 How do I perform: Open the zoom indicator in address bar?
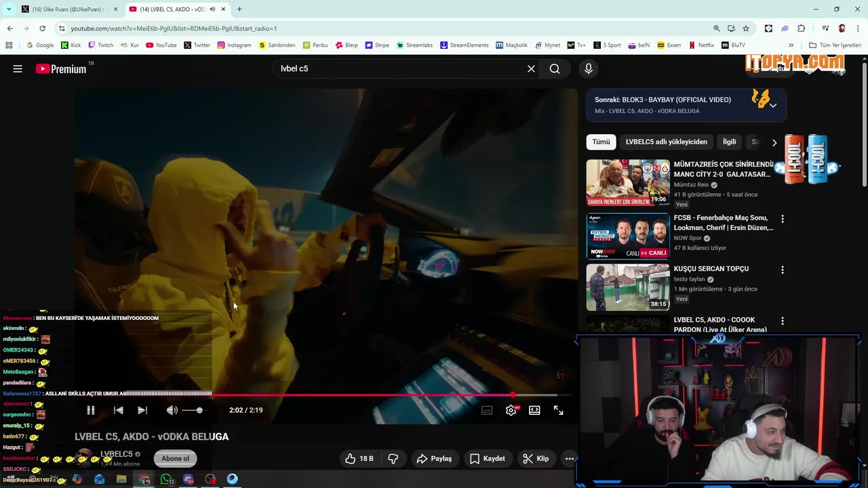717,28
